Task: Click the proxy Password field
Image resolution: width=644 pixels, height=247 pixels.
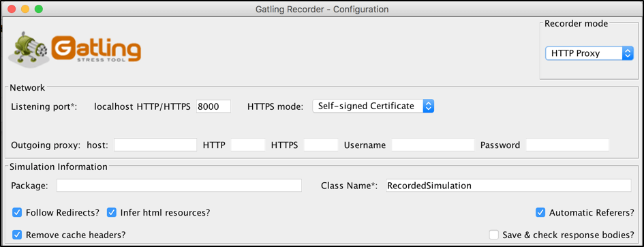Action: point(568,145)
